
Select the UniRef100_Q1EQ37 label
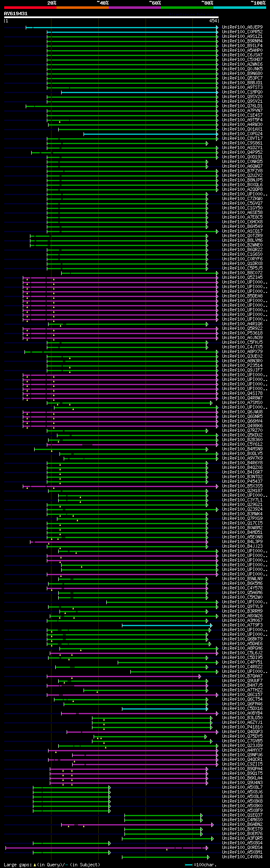[x=242, y=815]
